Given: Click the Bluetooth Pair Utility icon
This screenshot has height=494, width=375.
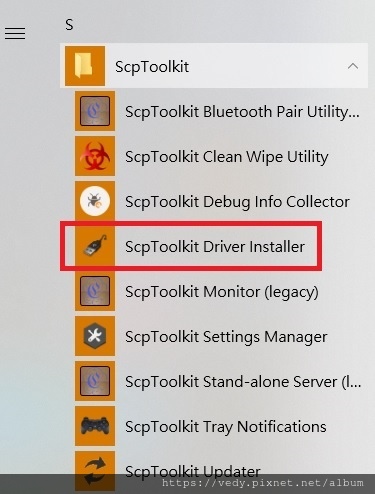Looking at the screenshot, I should (x=95, y=111).
